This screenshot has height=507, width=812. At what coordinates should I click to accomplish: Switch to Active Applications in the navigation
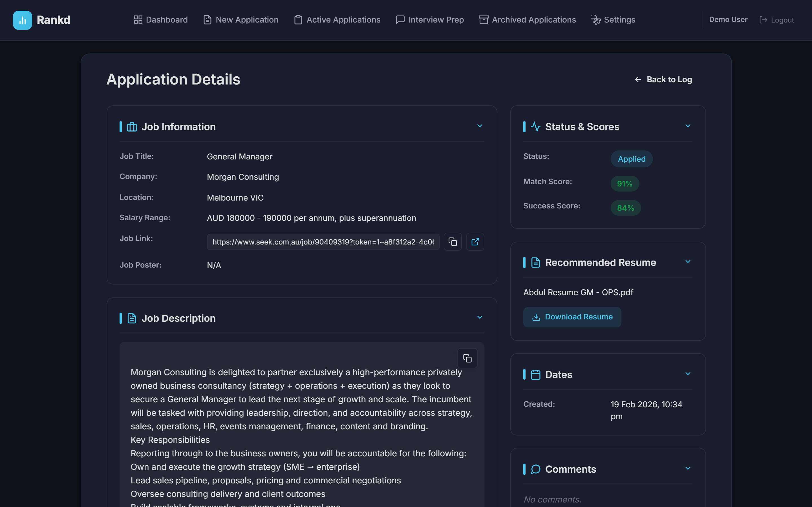click(x=337, y=20)
